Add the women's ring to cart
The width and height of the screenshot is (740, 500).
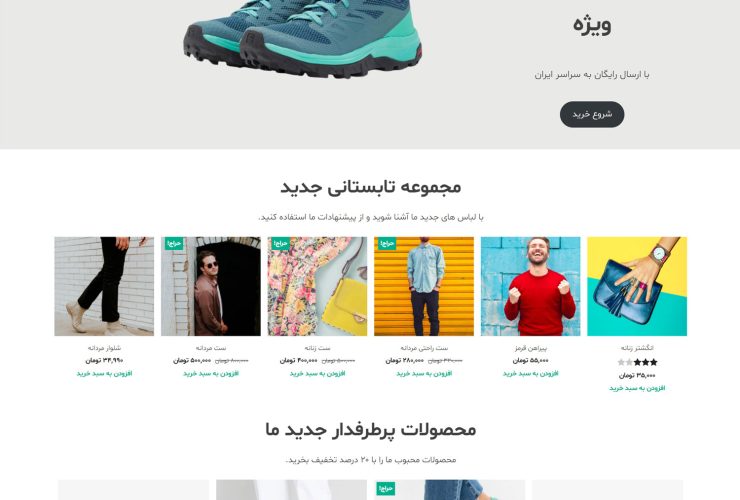click(637, 388)
